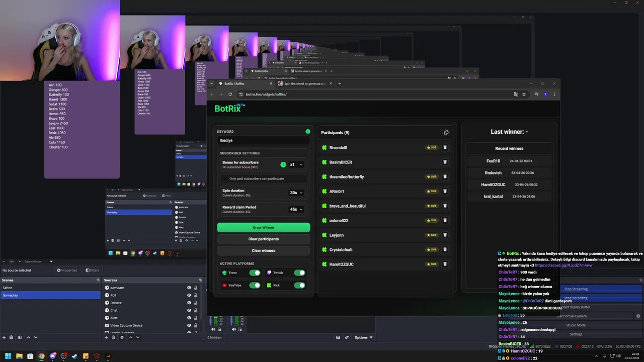Open Chrome's three-dot menu
The width and height of the screenshot is (644, 362).
click(x=555, y=94)
